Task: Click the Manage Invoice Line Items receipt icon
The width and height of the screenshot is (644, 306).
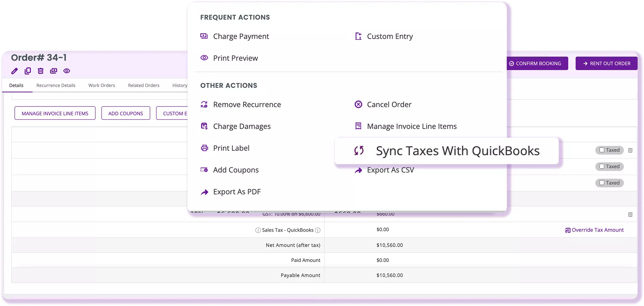Action: pos(358,126)
